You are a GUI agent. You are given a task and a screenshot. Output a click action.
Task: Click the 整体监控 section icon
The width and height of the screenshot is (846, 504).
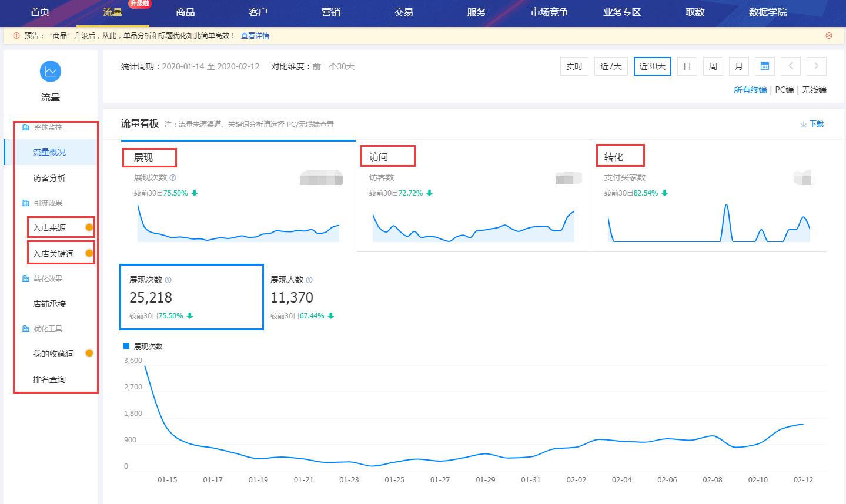(26, 127)
